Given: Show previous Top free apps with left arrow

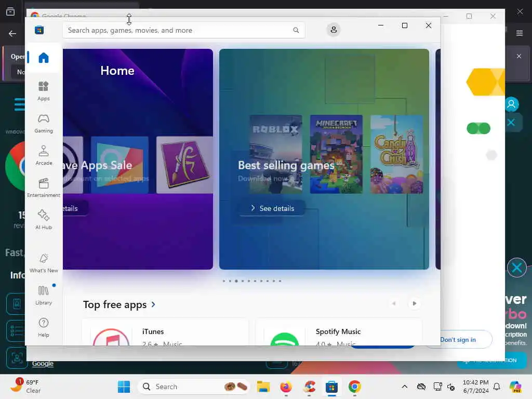Looking at the screenshot, I should tap(394, 303).
